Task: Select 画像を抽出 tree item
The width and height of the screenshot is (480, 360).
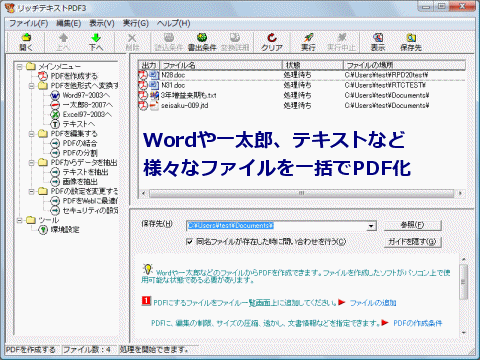Action: 80,182
